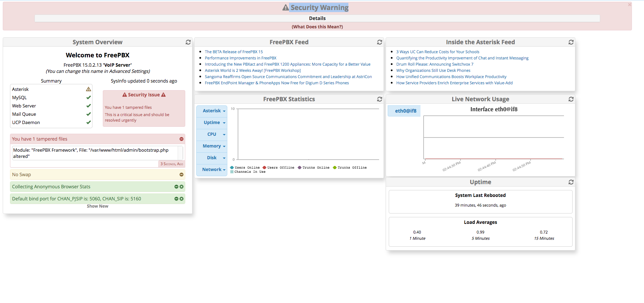Open 'What Does this Mean?' link
The height and width of the screenshot is (303, 644).
(317, 27)
